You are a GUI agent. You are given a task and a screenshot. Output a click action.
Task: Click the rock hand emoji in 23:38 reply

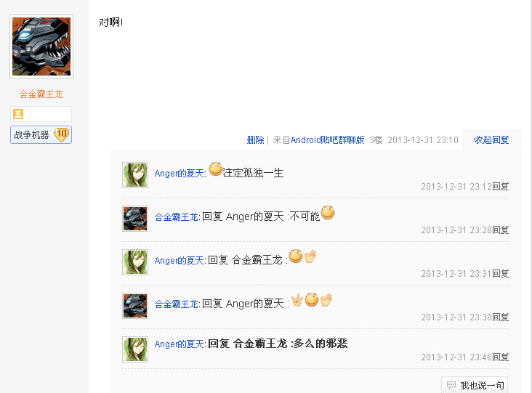point(297,300)
